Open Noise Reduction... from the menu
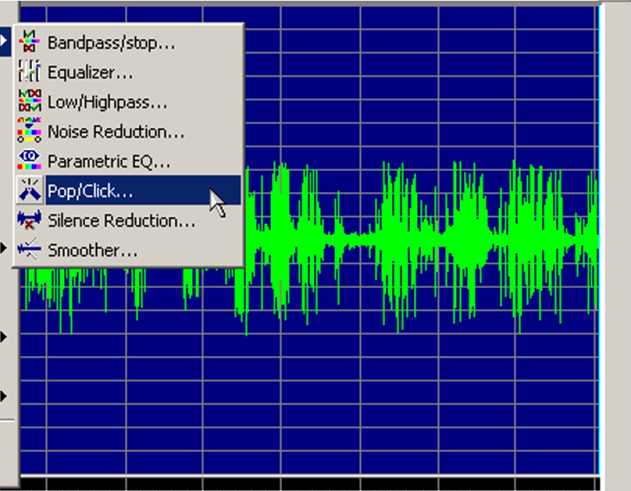 point(129,131)
